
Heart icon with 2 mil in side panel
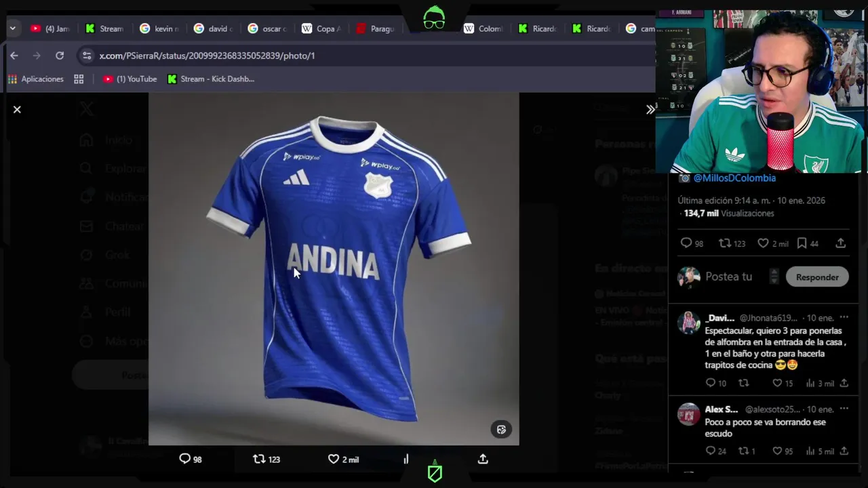[x=773, y=243]
